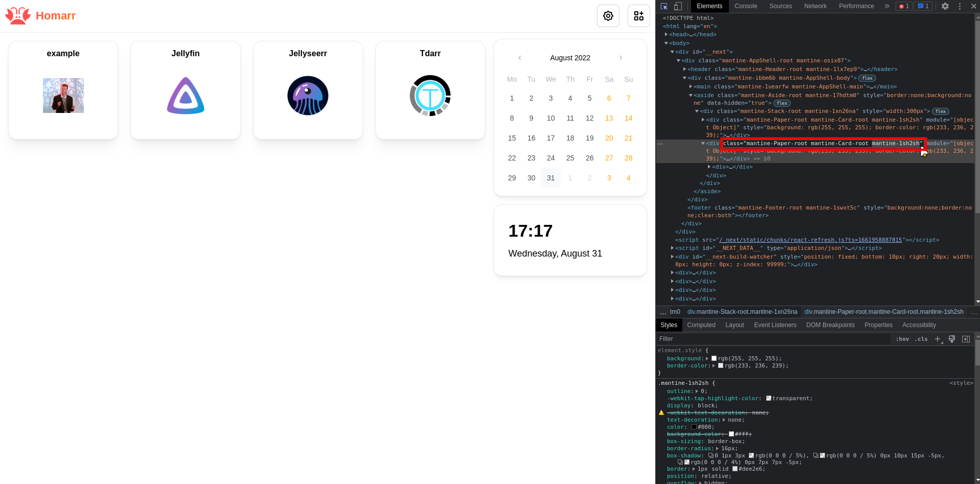
Task: Toggle device toolbar in DevTools
Action: [x=678, y=6]
